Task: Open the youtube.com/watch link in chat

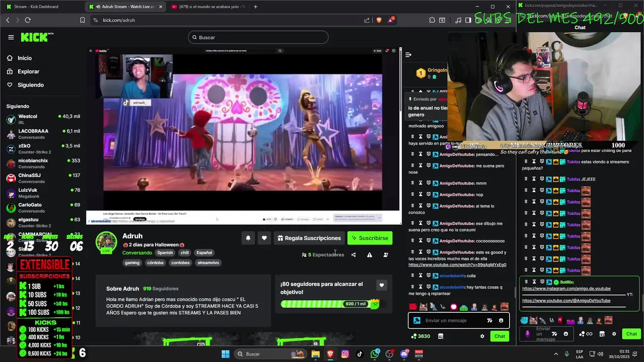Action: tap(457, 265)
